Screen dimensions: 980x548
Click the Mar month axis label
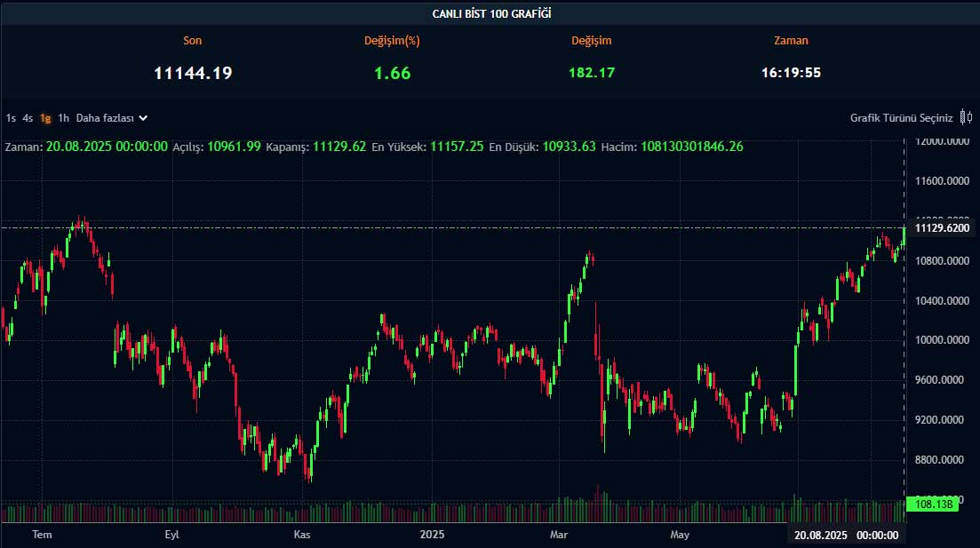tap(559, 535)
